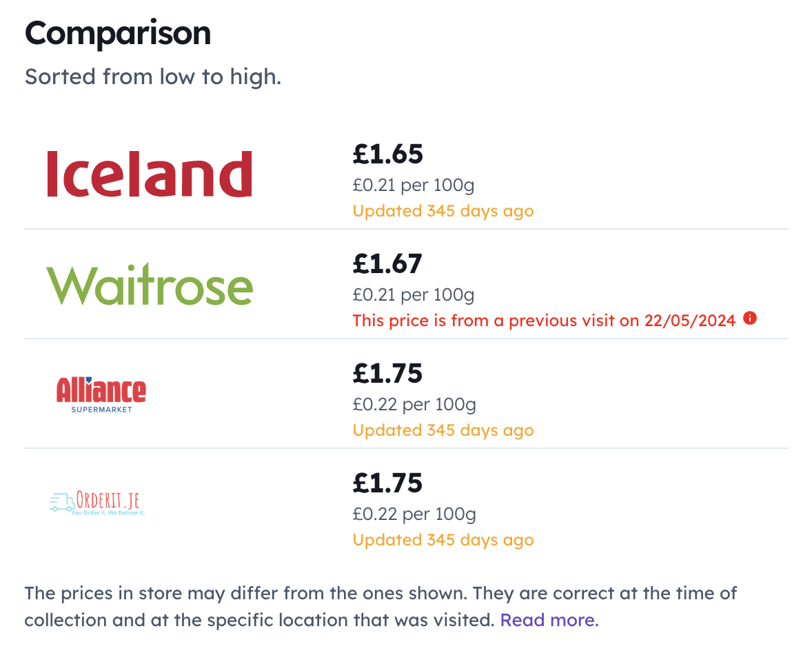Click Iceland 'Updated 345 days ago' text

(443, 211)
